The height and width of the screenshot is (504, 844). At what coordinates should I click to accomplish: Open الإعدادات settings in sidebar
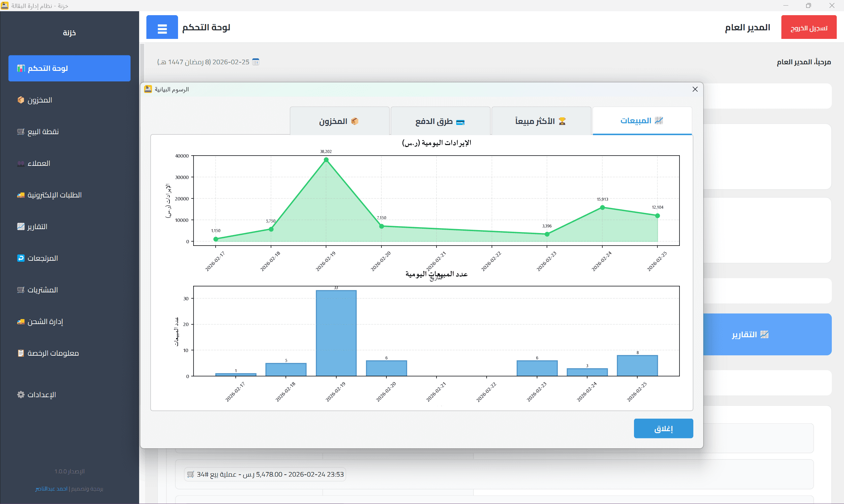[x=42, y=394]
